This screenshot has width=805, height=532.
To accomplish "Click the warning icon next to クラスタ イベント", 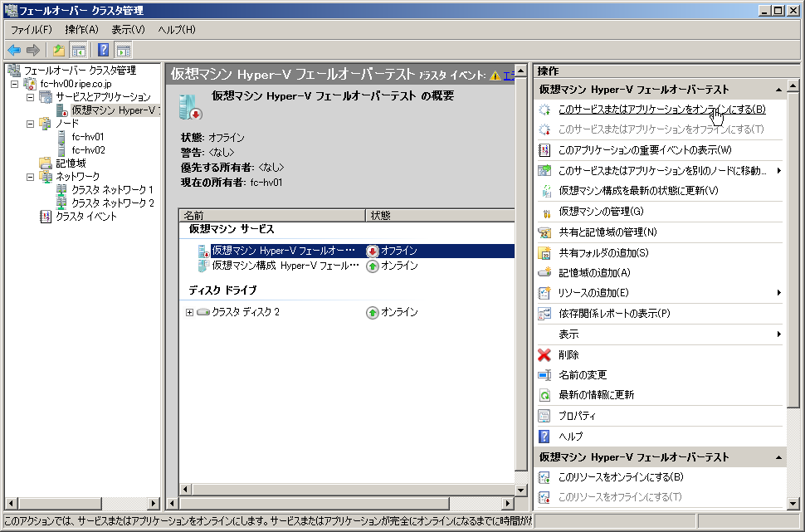I will point(495,76).
